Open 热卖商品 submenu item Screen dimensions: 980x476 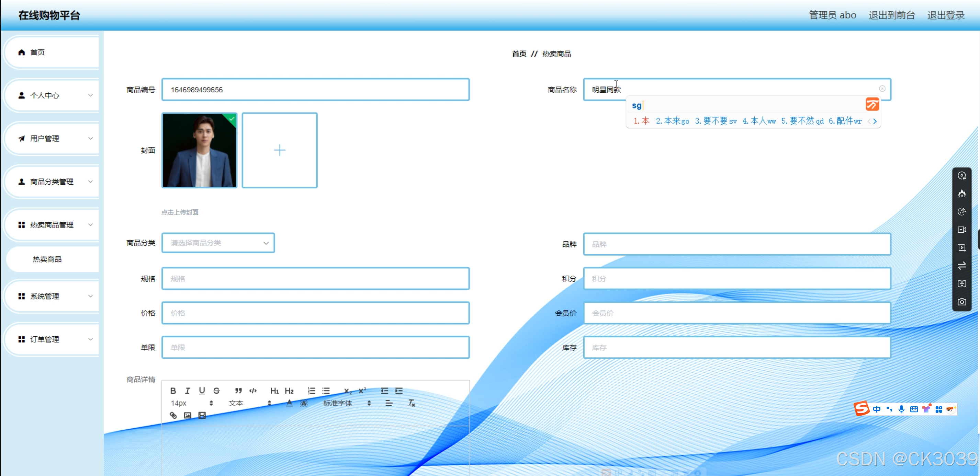tap(47, 259)
